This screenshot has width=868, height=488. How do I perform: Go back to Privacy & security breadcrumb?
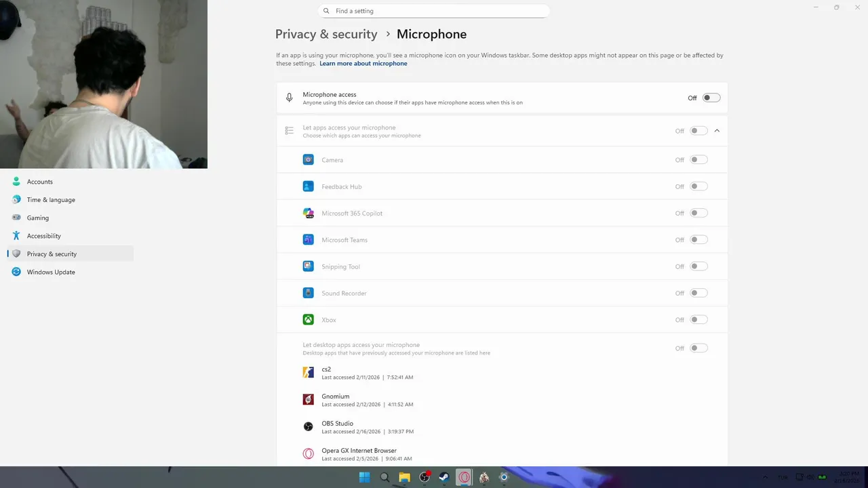326,34
